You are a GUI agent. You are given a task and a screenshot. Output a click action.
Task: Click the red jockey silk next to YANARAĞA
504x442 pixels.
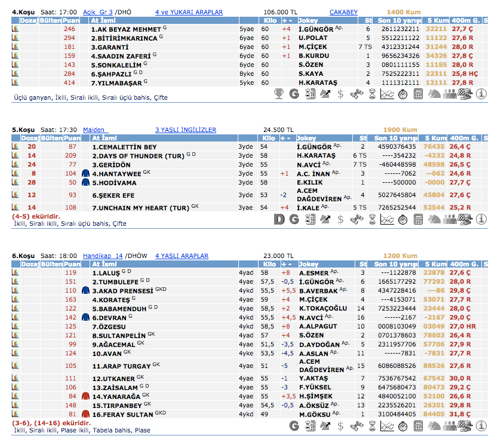[85, 396]
